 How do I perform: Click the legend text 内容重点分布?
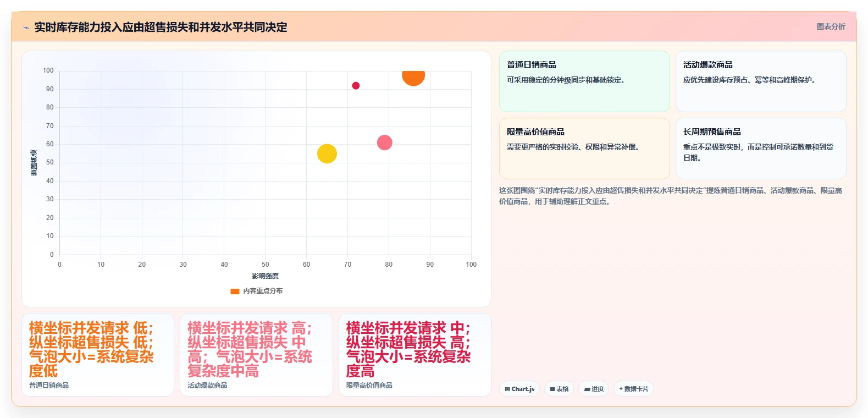coord(263,291)
